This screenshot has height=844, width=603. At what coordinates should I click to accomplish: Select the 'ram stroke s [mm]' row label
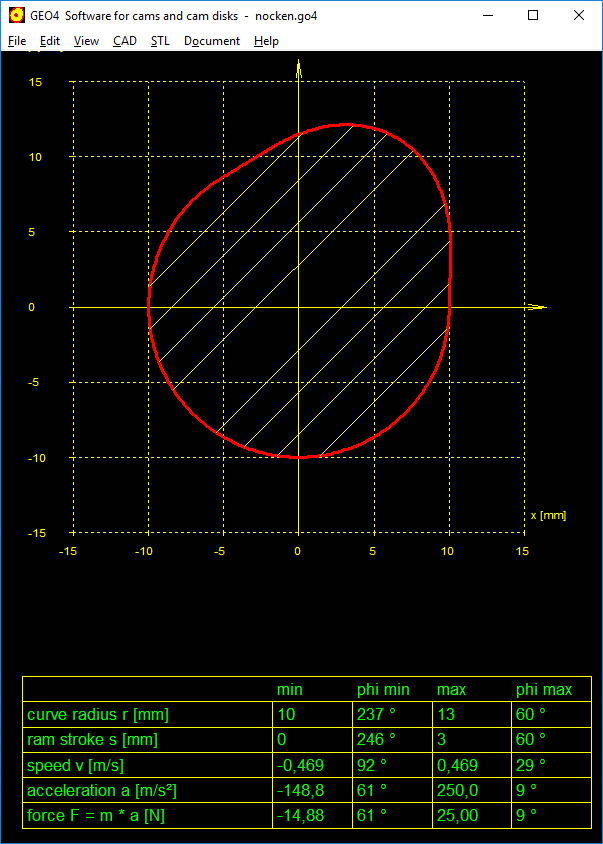(92, 740)
